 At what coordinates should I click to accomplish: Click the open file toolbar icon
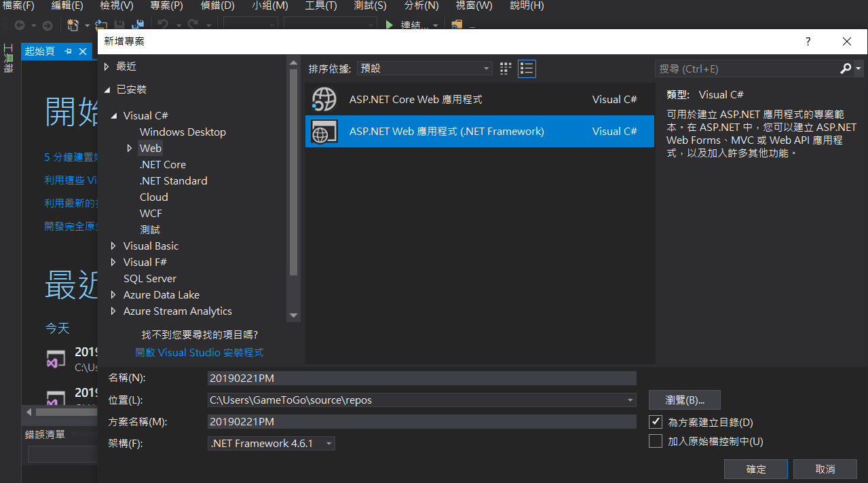tap(102, 24)
